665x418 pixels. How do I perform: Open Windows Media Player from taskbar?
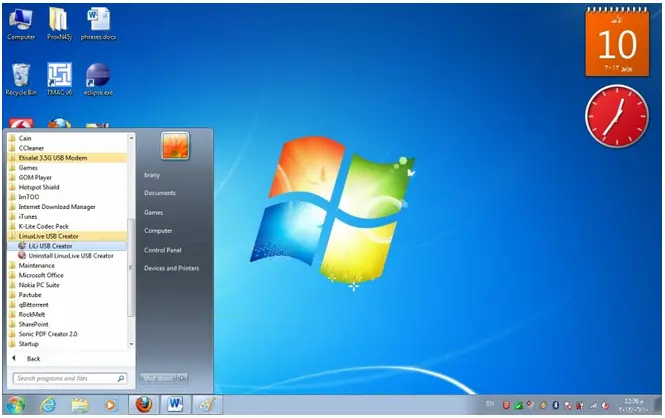pos(110,405)
